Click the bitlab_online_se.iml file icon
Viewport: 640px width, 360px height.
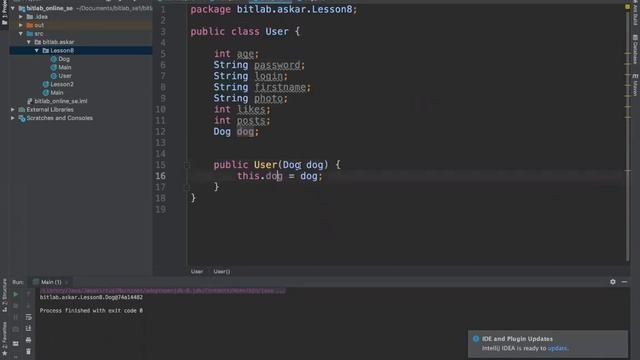(x=30, y=101)
